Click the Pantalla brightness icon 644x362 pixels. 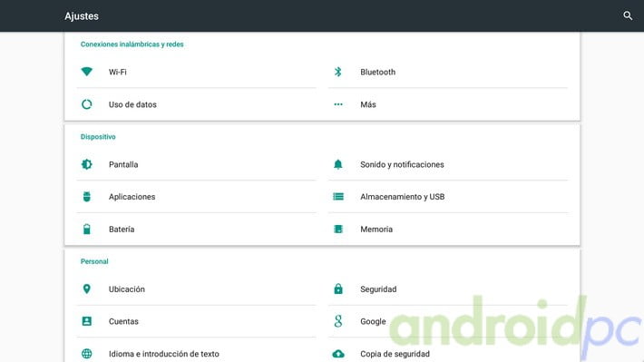87,164
